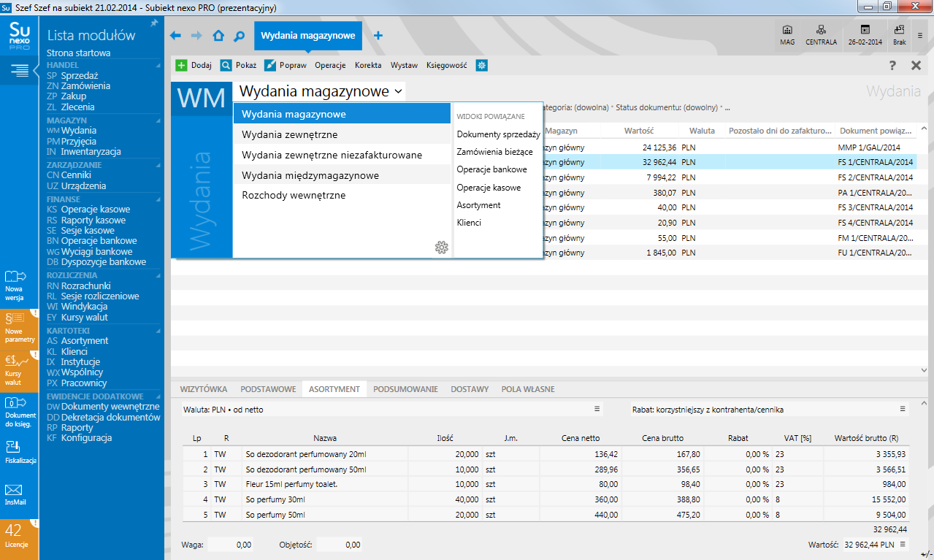Viewport: 934px width, 560px height.
Task: Click the Dodaj button in the toolbar
Action: point(194,65)
